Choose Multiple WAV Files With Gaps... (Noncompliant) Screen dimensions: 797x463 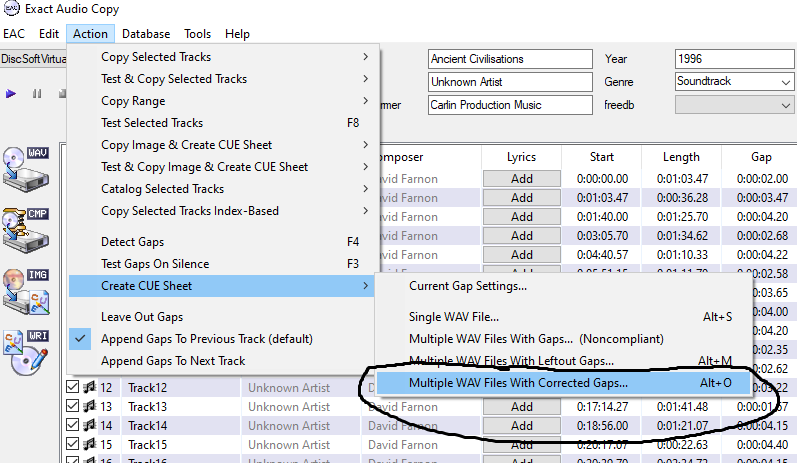[x=564, y=339]
